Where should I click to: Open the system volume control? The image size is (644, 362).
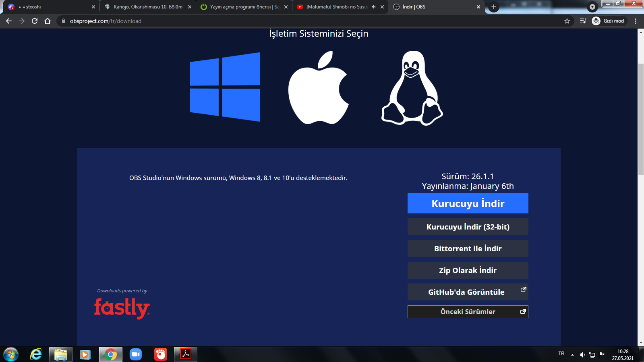(582, 355)
